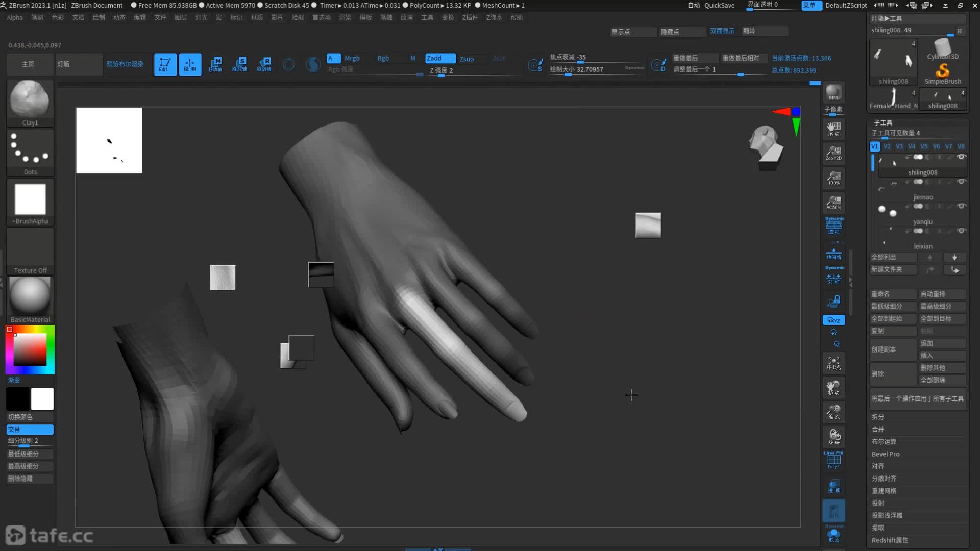Open the Z插件 Zplugin menu
Screen dimensions: 980x551
pyautogui.click(x=470, y=17)
